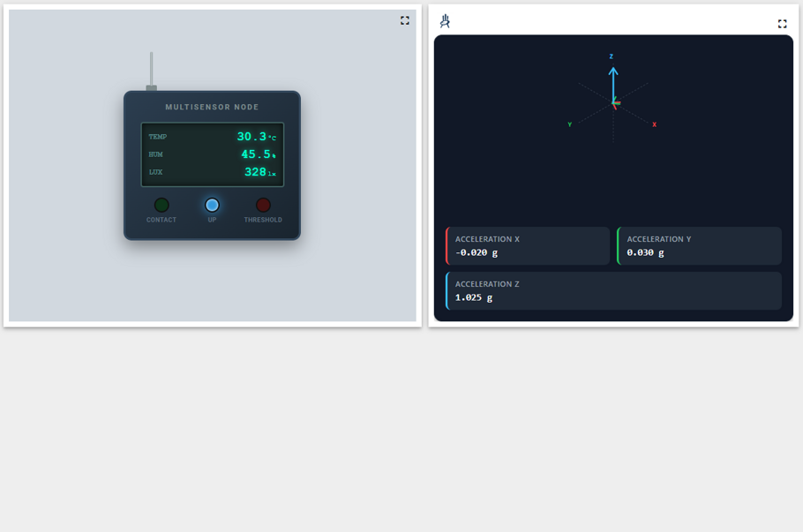Click the red X axis label
This screenshot has height=532, width=803.
coord(654,124)
